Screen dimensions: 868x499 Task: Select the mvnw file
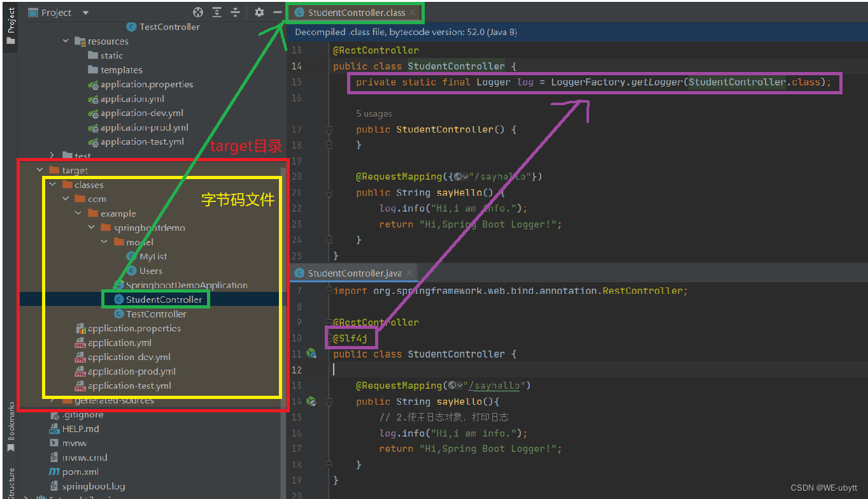click(x=68, y=443)
